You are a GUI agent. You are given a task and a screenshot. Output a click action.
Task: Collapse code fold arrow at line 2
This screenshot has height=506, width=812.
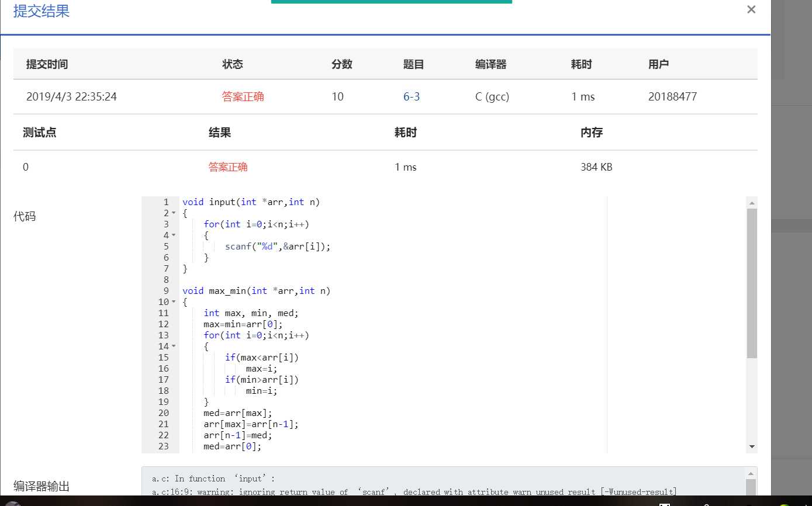(174, 213)
